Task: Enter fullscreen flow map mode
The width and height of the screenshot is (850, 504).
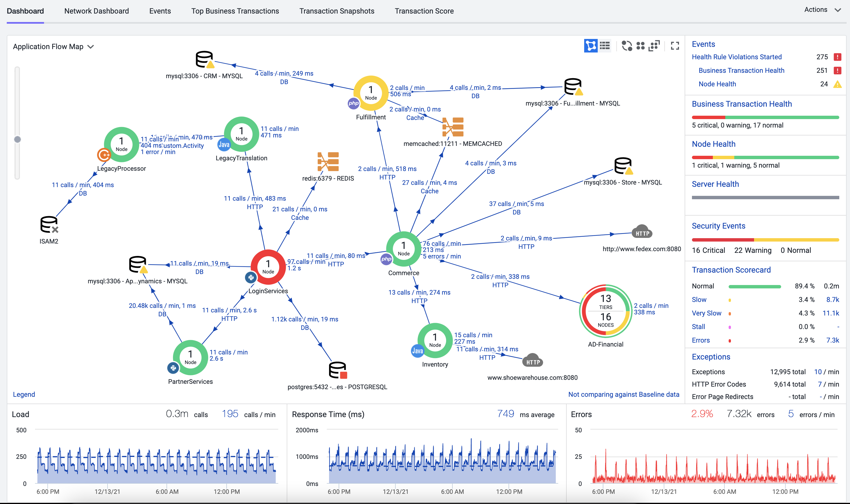Action: tap(675, 46)
